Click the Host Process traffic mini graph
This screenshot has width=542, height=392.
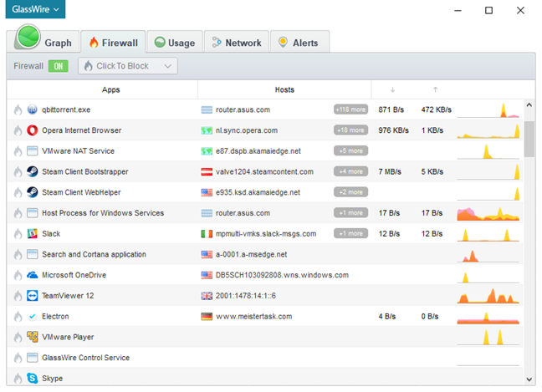point(488,214)
